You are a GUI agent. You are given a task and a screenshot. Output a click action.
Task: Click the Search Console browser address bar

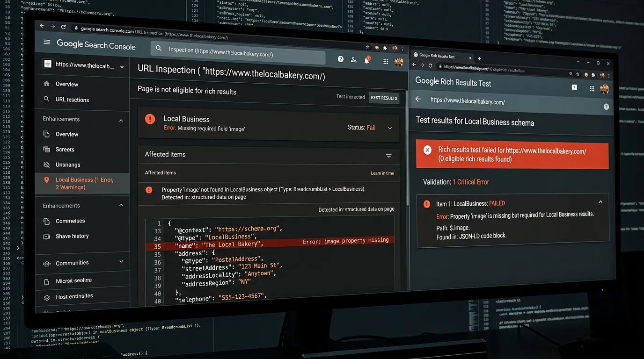[x=215, y=37]
